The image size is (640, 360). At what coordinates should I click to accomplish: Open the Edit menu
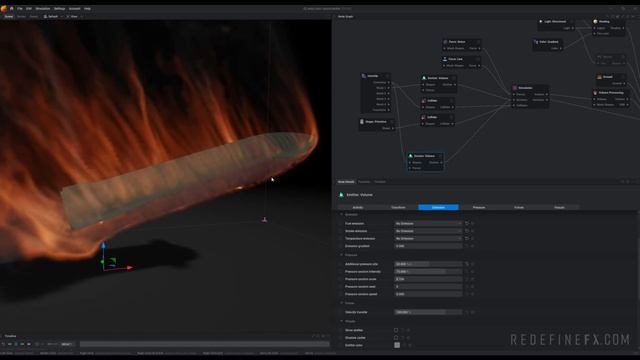(29, 9)
